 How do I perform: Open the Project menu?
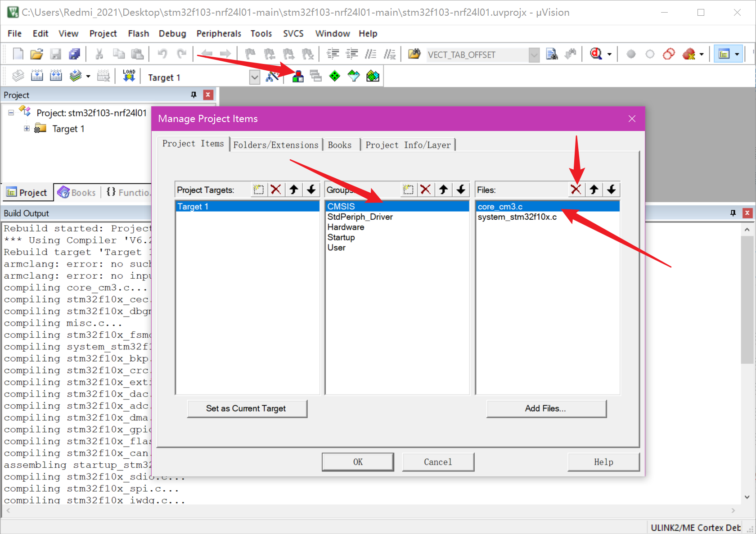click(x=103, y=33)
